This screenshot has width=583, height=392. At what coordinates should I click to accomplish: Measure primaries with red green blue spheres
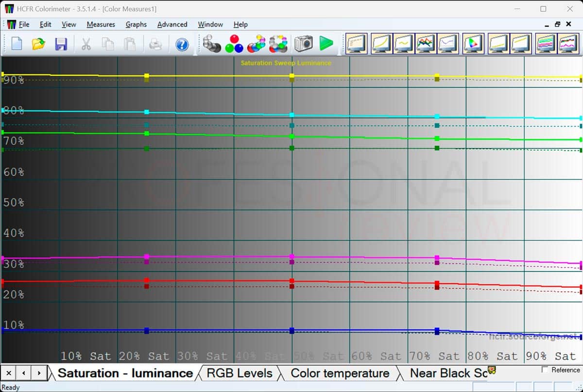234,44
